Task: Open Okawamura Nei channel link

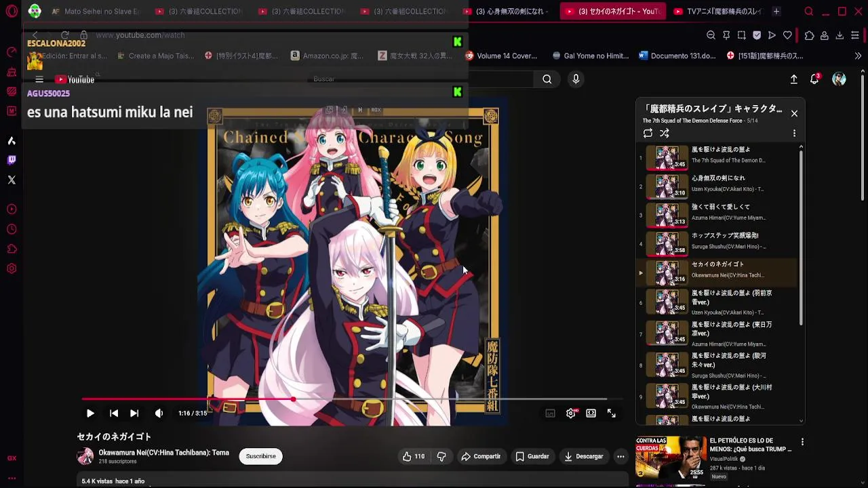Action: 163,453
